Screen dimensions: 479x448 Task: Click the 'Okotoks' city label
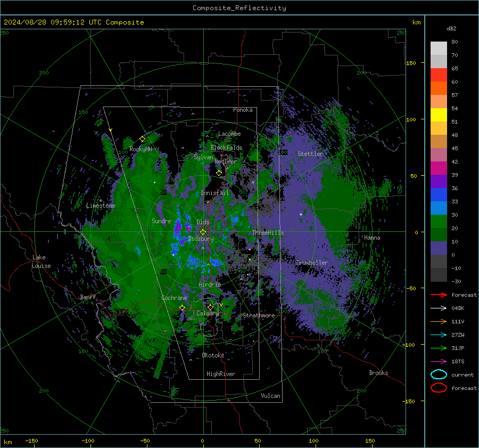pyautogui.click(x=213, y=355)
